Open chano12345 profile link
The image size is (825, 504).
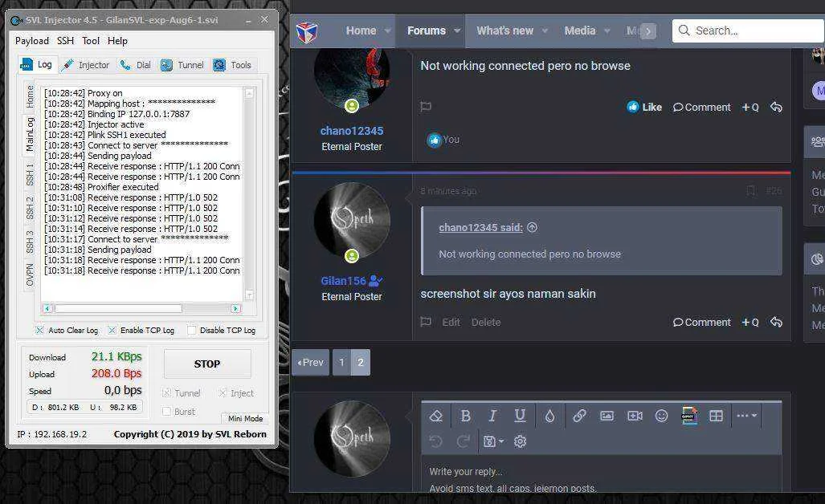pyautogui.click(x=352, y=130)
